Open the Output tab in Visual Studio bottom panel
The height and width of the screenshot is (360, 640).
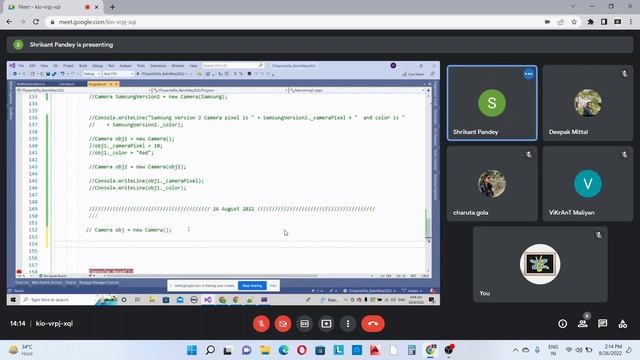(x=71, y=282)
